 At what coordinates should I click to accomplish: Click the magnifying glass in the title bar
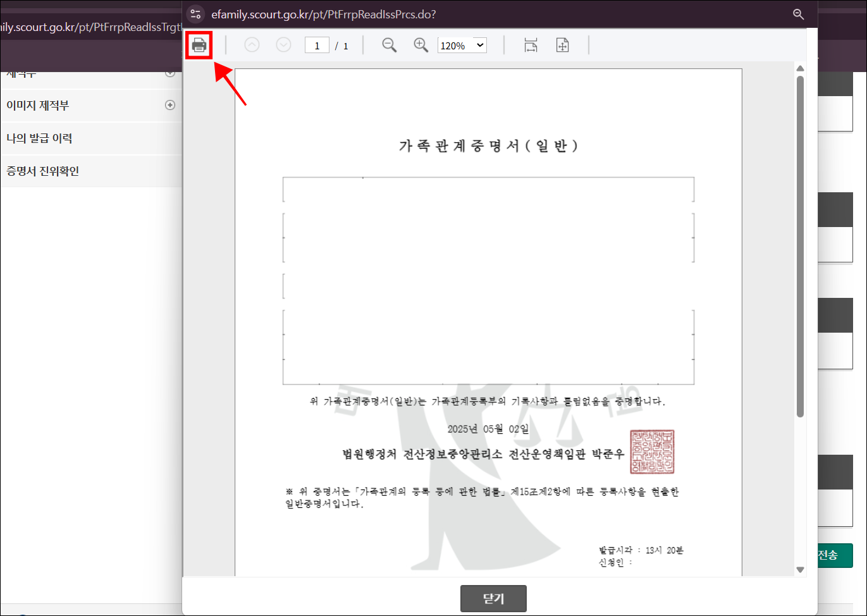798,14
